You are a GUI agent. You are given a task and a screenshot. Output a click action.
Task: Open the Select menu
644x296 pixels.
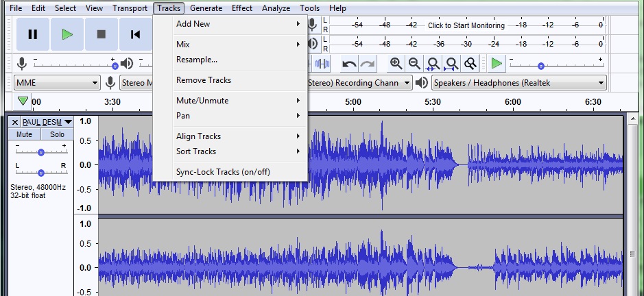click(x=65, y=8)
